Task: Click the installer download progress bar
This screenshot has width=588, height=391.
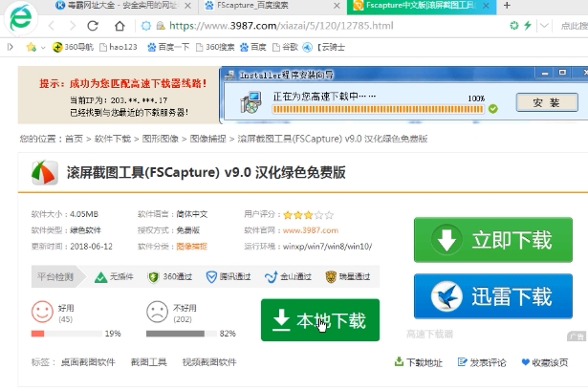Action: click(x=378, y=109)
